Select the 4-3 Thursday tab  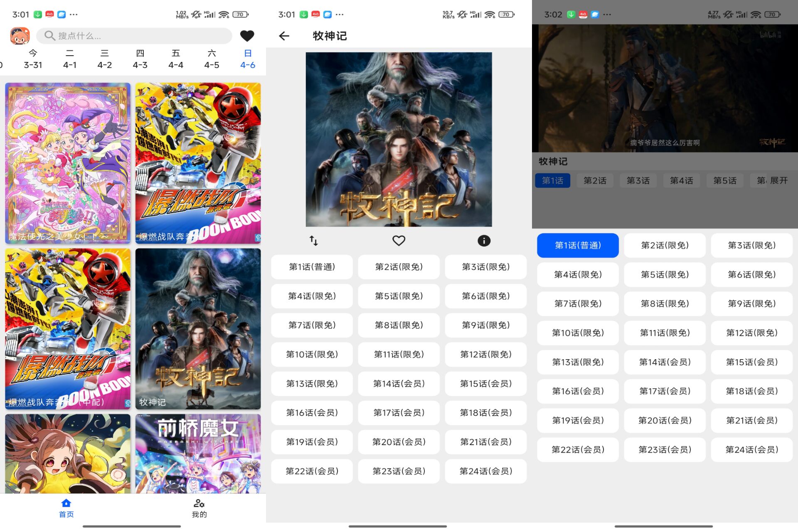[x=140, y=59]
